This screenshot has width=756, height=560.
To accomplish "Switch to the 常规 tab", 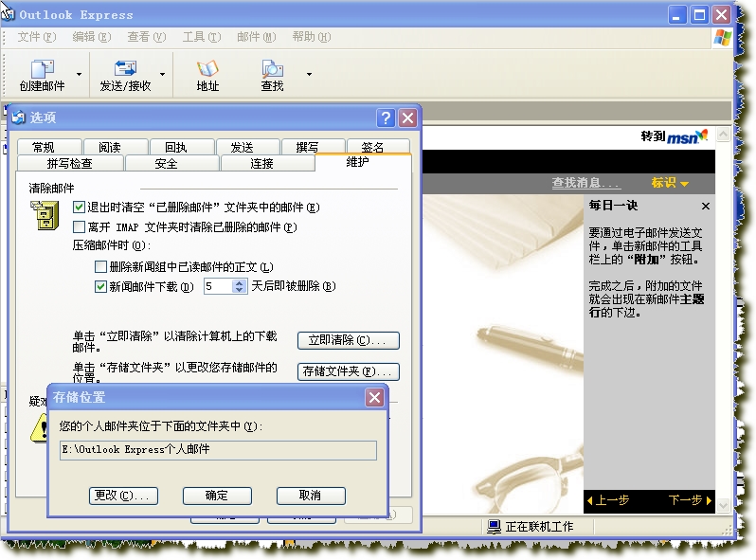I will 49,147.
